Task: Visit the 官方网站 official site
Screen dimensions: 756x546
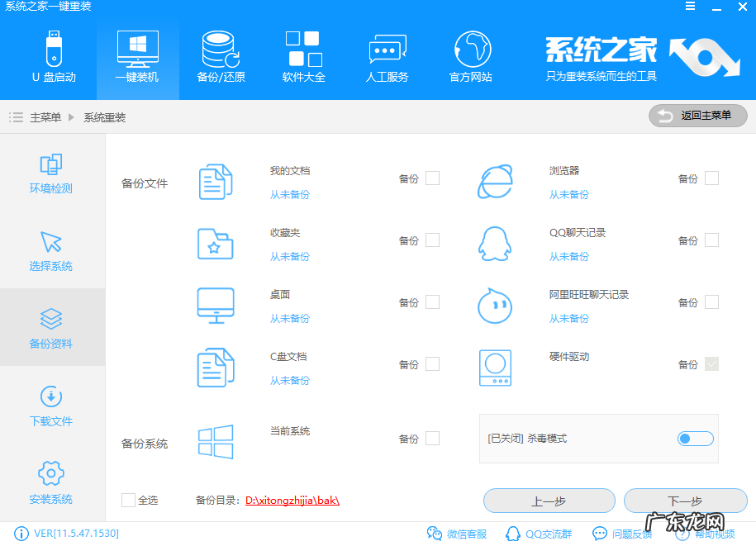Action: [x=471, y=55]
